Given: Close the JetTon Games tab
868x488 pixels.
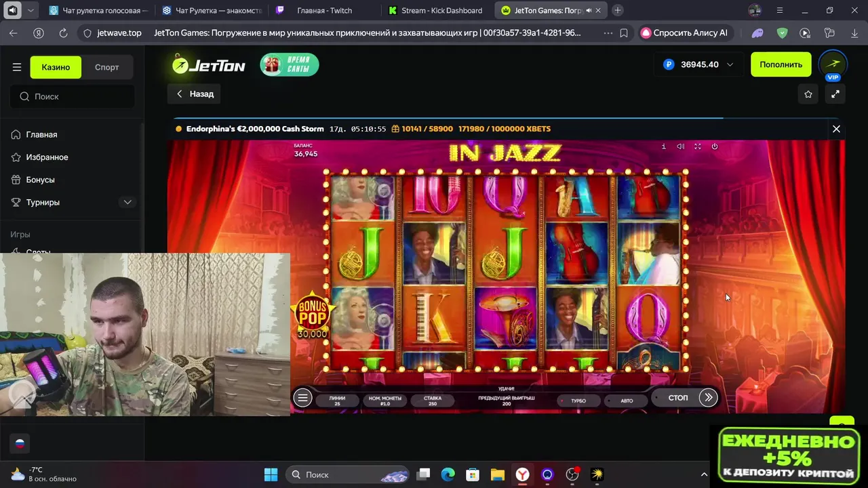Looking at the screenshot, I should 598,11.
